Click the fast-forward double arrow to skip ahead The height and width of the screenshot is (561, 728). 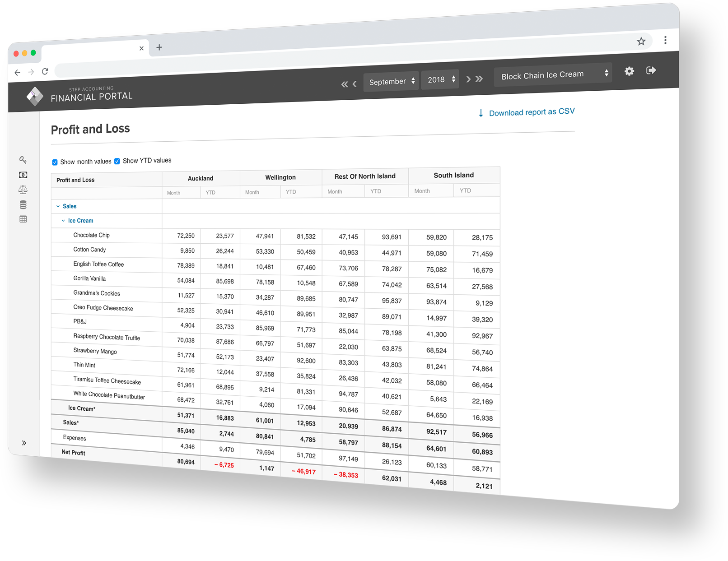[x=479, y=79]
